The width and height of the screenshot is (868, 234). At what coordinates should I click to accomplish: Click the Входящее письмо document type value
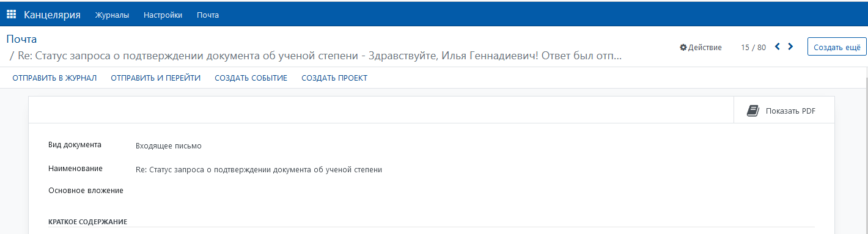tap(169, 146)
